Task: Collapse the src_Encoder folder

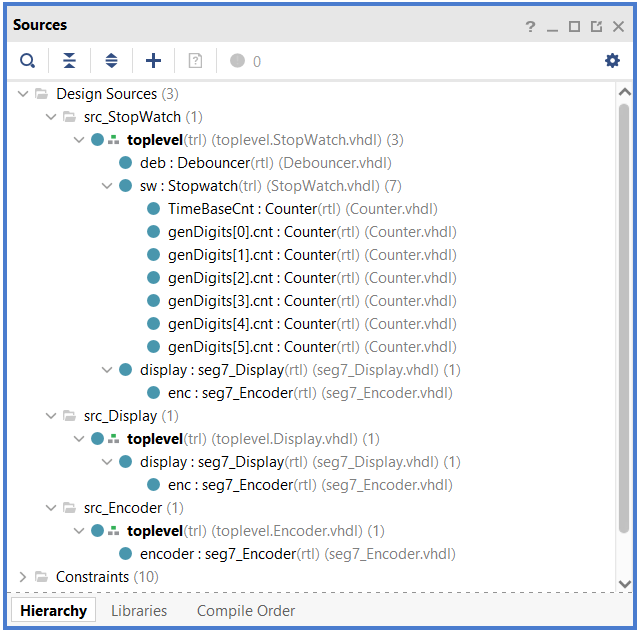Action: pos(51,508)
